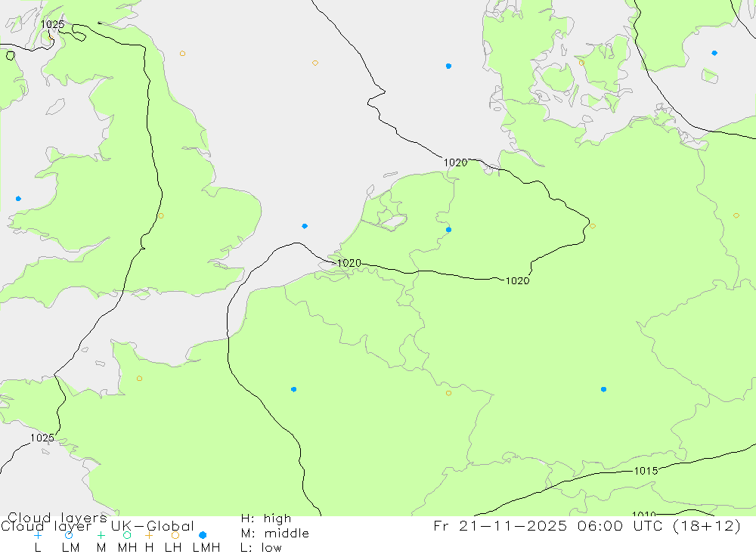This screenshot has width=756, height=554.
Task: Click the blue open-circle LM legend symbol
Action: (x=69, y=535)
